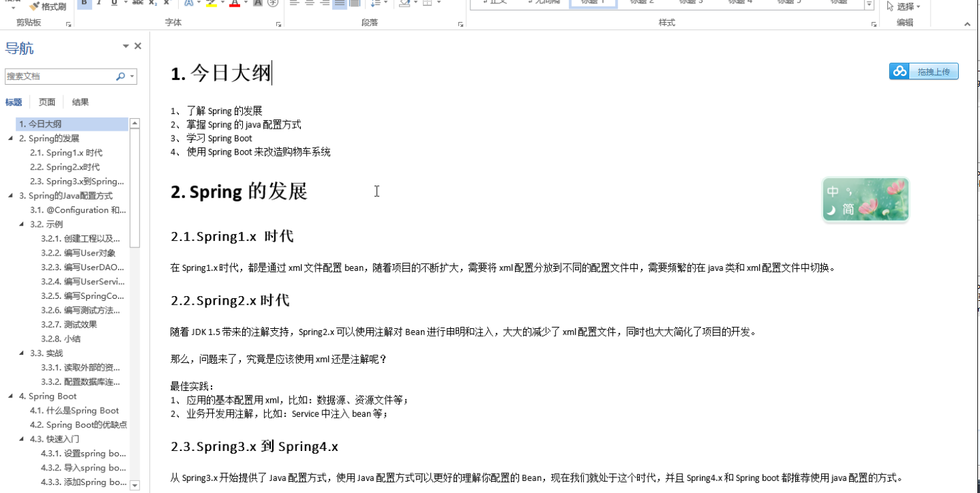Open the navigation pane options arrow

pos(125,46)
